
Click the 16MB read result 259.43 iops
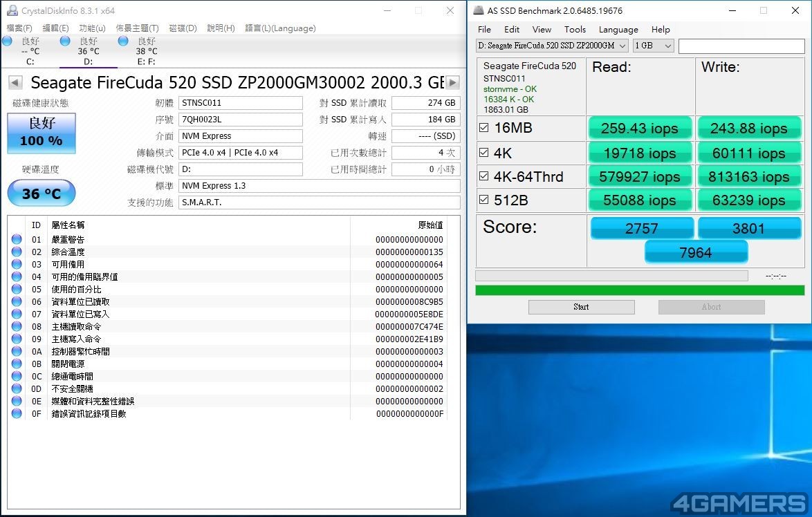[x=640, y=129]
